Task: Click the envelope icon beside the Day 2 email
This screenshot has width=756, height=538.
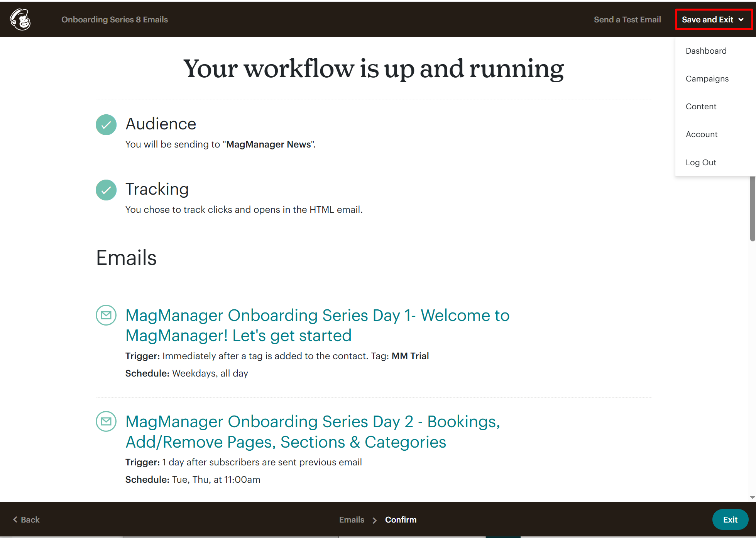Action: point(106,421)
